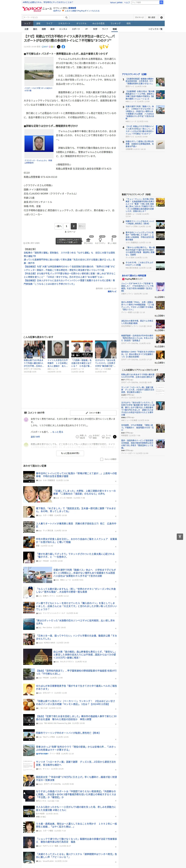Open 有料 navigation tab
This screenshot has height=868, width=186.
(x=128, y=24)
